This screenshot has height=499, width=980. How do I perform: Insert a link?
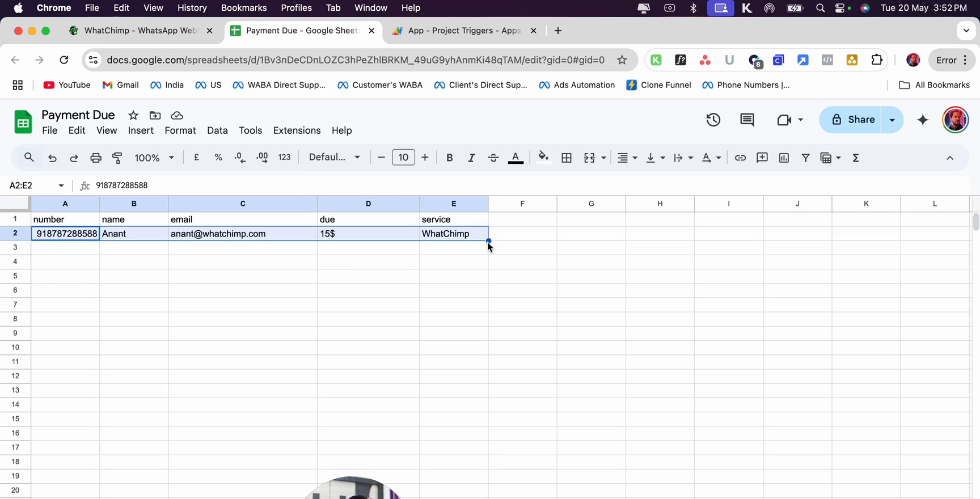[x=740, y=158]
